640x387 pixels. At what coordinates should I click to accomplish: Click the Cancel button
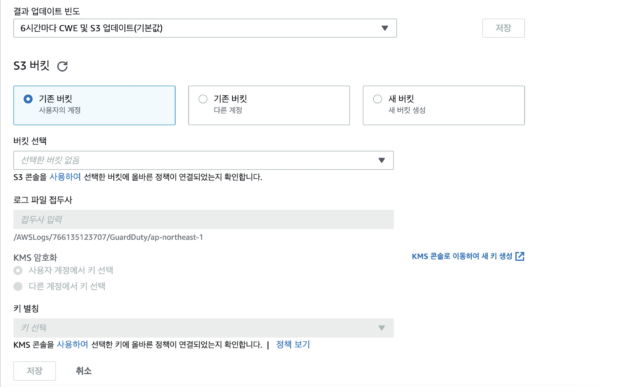(x=83, y=371)
